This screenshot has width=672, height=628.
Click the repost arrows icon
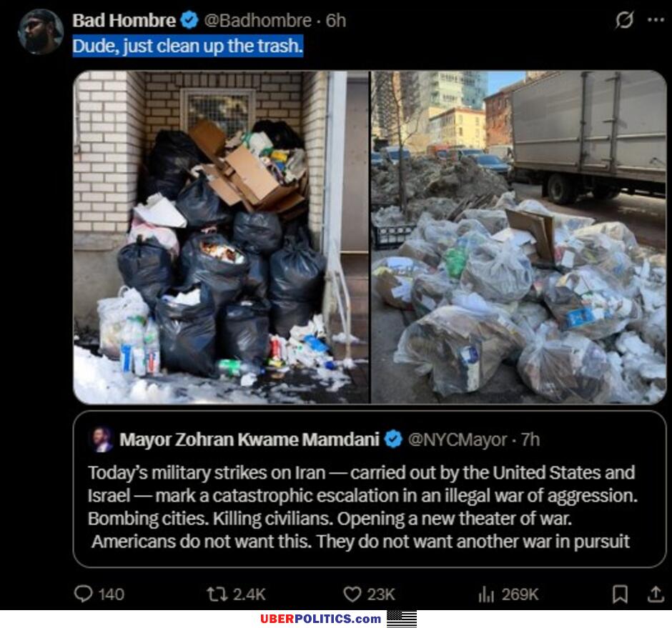pos(217,594)
